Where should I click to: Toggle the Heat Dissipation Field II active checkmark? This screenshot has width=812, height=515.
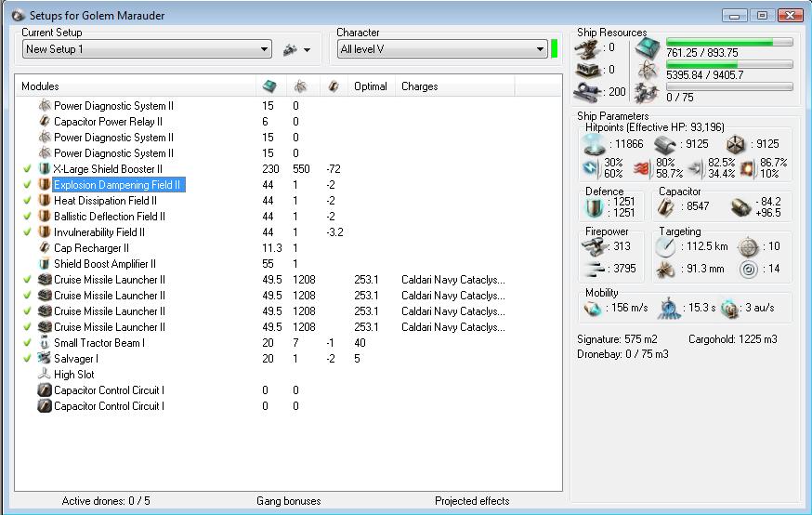28,201
